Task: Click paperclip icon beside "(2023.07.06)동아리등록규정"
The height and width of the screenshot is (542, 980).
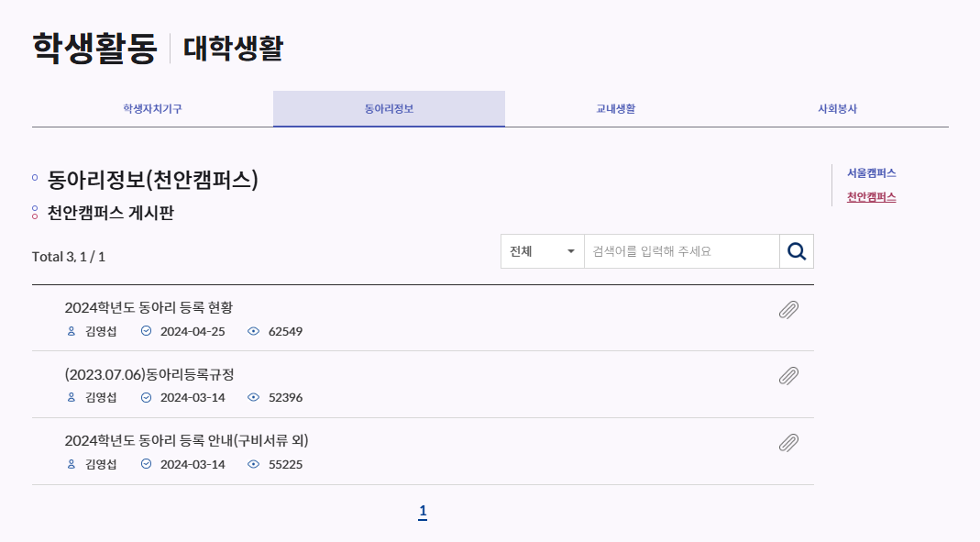Action: [787, 378]
